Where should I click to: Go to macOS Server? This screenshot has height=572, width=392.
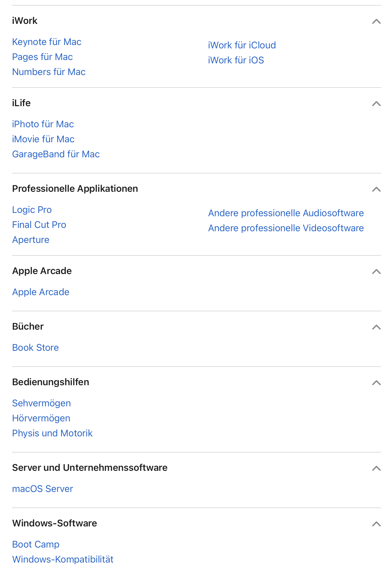click(x=42, y=489)
